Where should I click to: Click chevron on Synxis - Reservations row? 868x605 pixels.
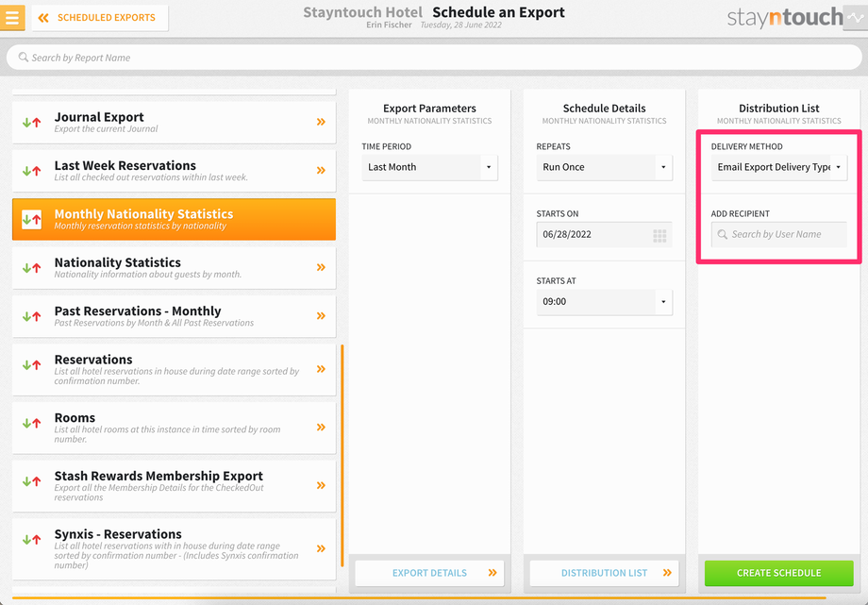click(321, 548)
